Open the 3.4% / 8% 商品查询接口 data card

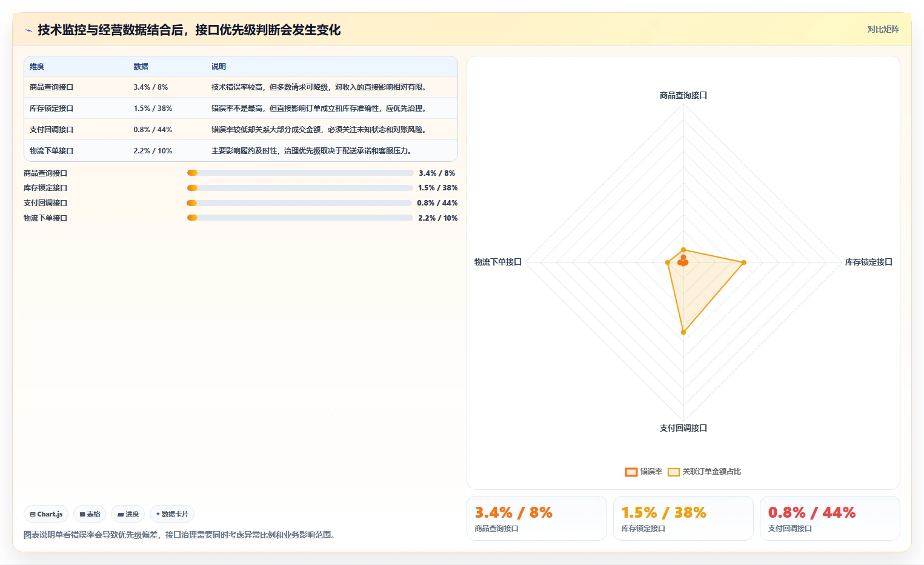(537, 518)
